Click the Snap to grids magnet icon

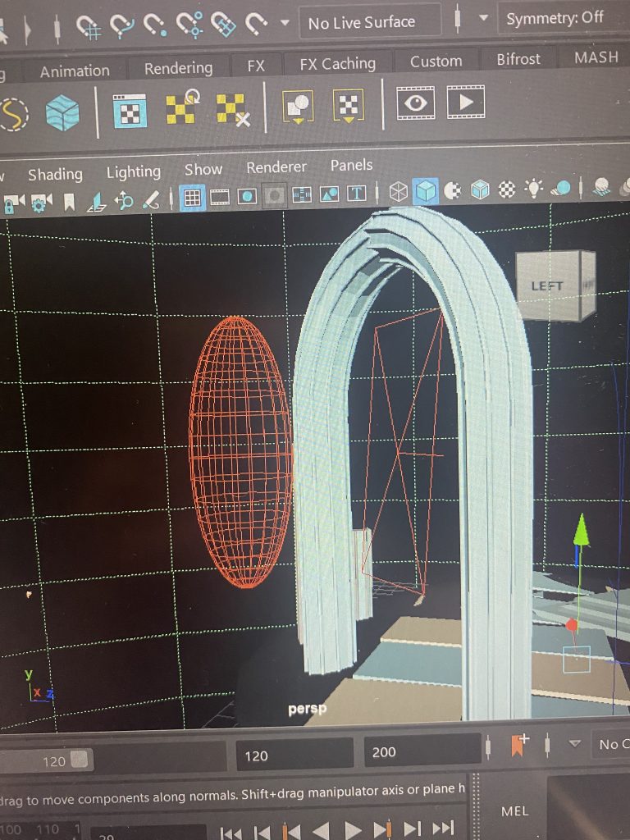pyautogui.click(x=89, y=26)
